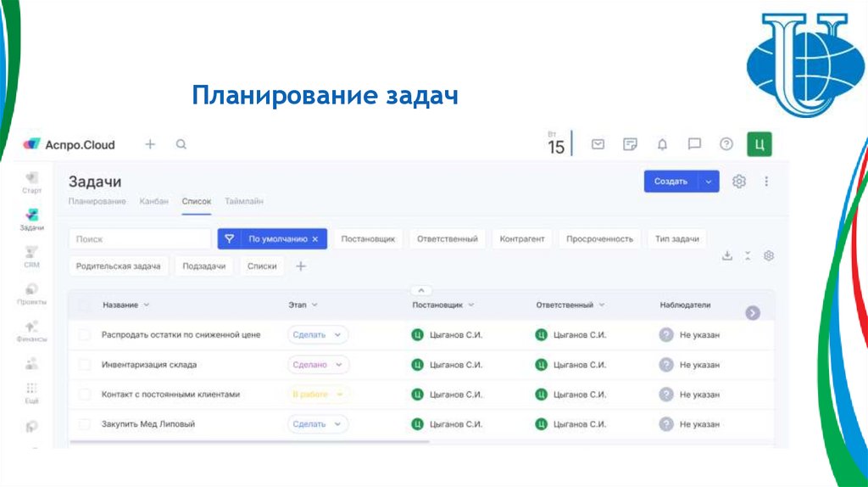Open the people icon in sidebar
This screenshot has height=487, width=868.
(x=31, y=363)
